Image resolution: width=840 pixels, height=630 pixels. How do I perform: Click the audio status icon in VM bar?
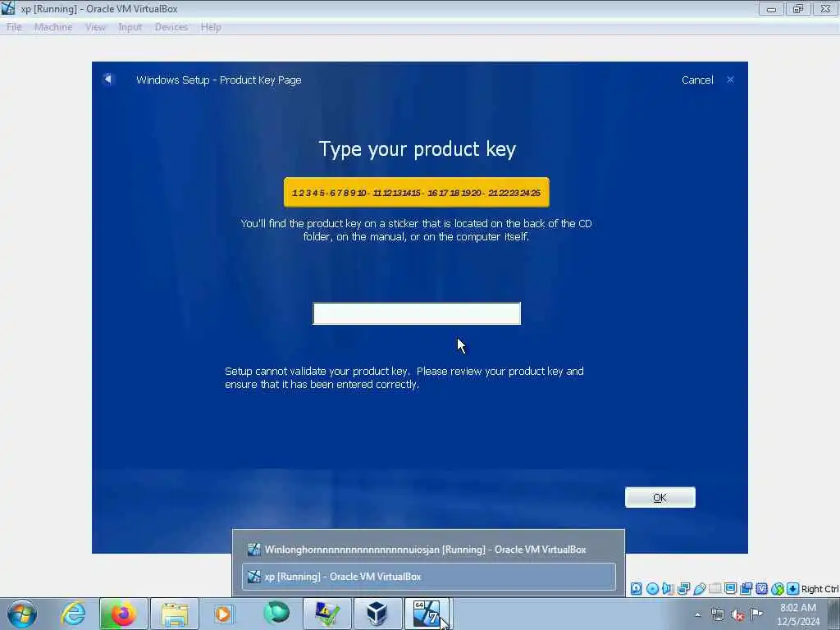tap(668, 589)
